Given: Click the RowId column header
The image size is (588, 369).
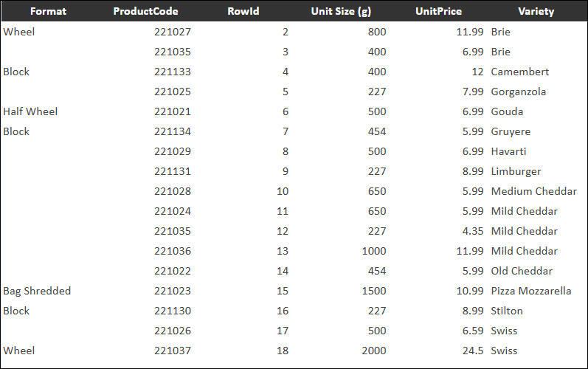Looking at the screenshot, I should [x=243, y=12].
